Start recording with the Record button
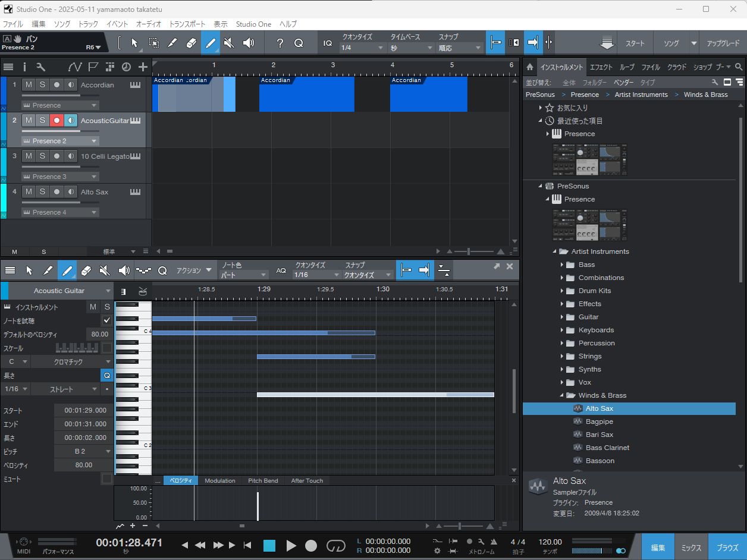The width and height of the screenshot is (747, 560). coord(311,545)
